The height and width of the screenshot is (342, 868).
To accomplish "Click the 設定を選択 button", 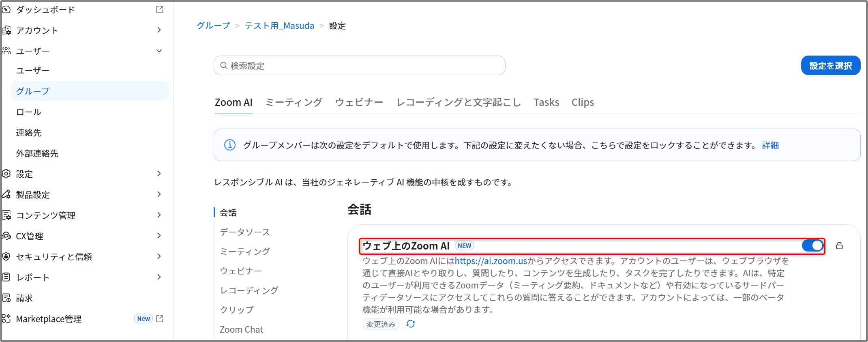I will tap(830, 65).
